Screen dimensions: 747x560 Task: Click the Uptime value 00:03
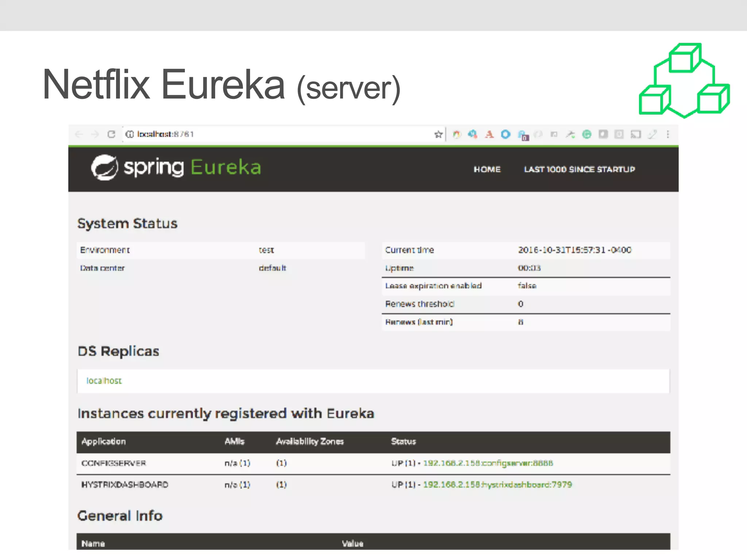(x=529, y=268)
